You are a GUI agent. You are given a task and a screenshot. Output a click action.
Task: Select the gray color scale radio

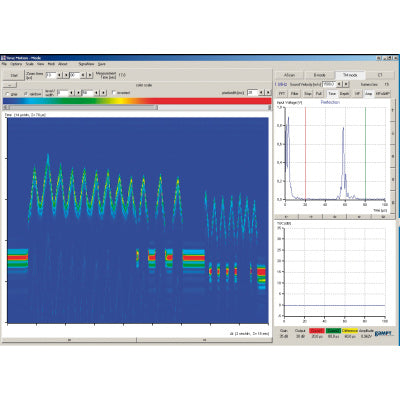pyautogui.click(x=8, y=94)
